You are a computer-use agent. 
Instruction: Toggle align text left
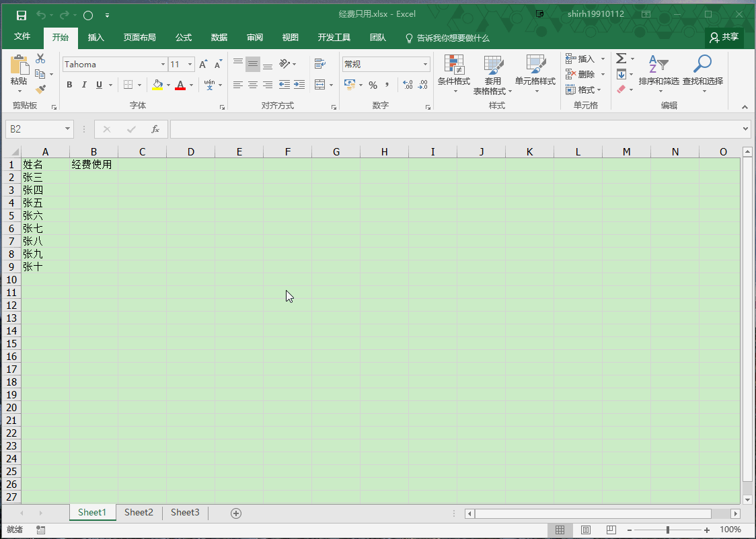(237, 85)
